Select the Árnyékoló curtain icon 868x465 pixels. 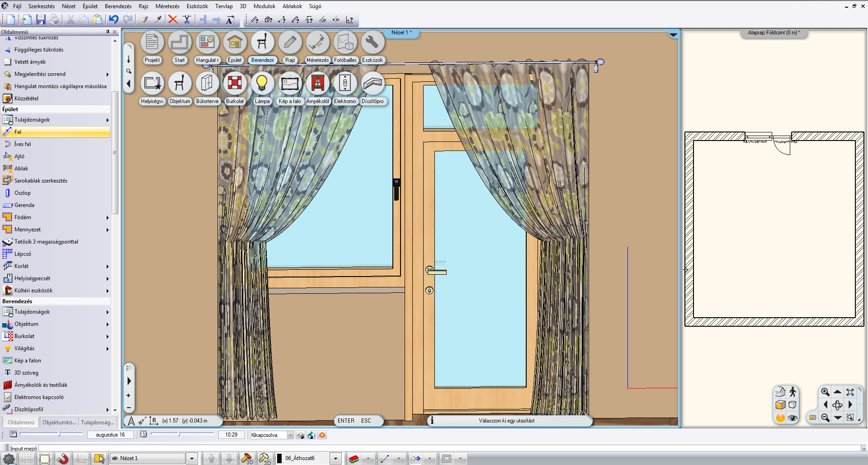(x=317, y=84)
